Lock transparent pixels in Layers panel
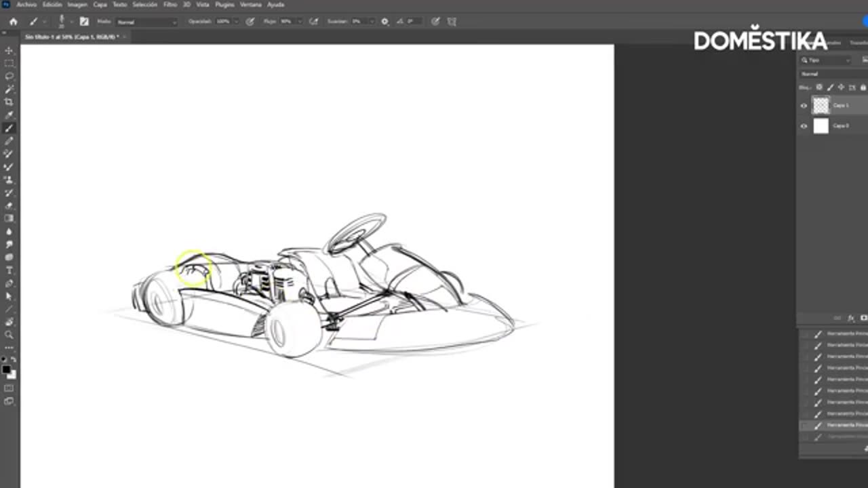868x488 pixels. click(x=819, y=87)
